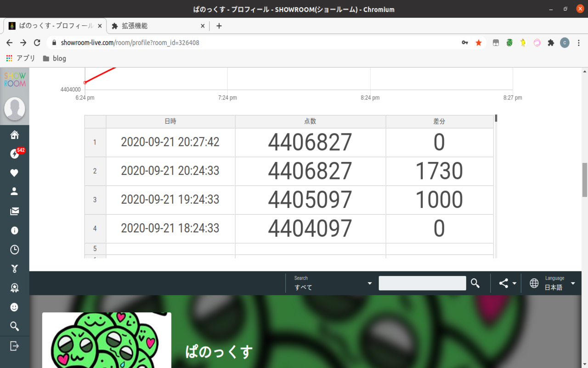588x368 pixels.
Task: Select row header 4 in the table
Action: [x=95, y=229]
